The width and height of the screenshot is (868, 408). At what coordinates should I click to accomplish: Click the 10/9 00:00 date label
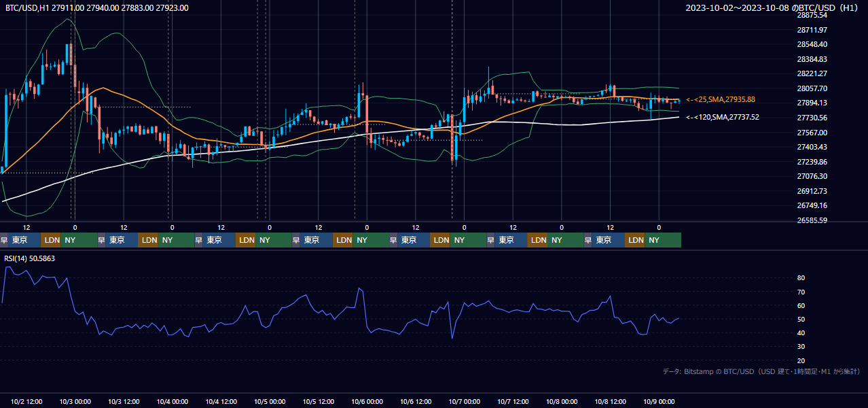pos(659,401)
